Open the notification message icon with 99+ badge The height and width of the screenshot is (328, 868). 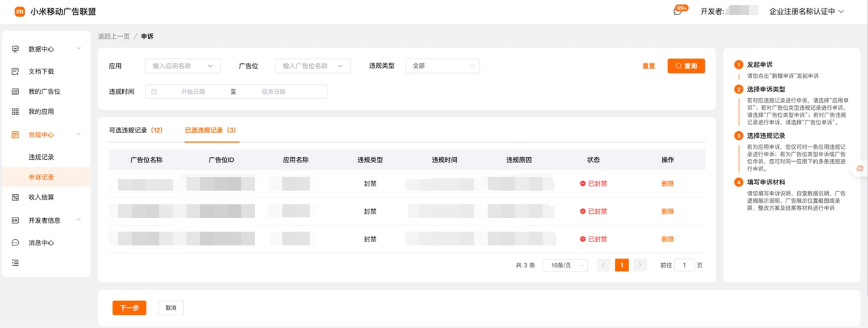(x=678, y=11)
